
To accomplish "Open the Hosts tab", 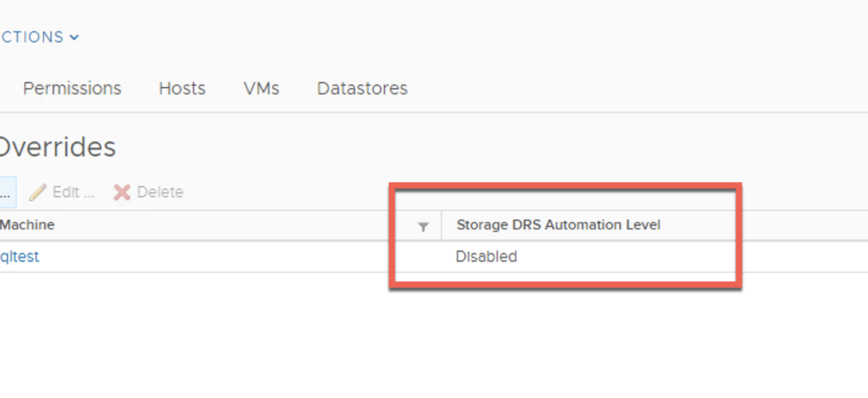I will click(182, 89).
